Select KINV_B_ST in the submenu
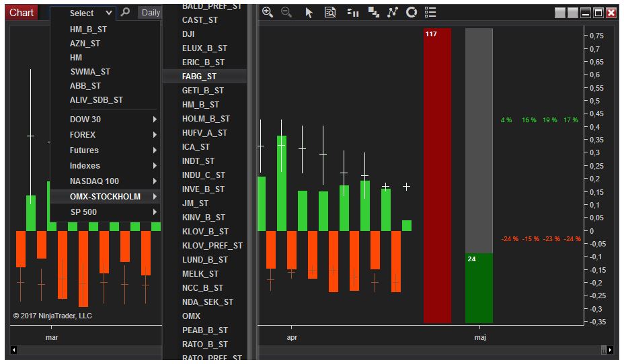Image resolution: width=624 pixels, height=364 pixels. coord(205,218)
